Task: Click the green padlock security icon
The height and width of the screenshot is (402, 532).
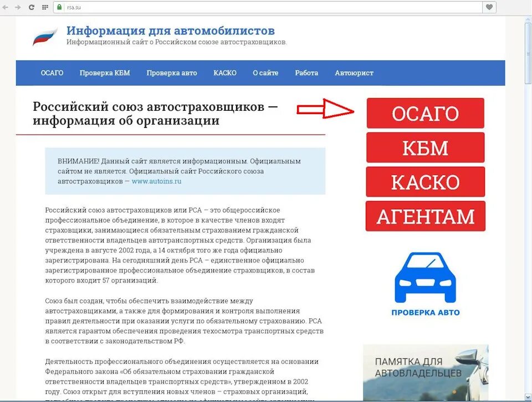Action: 59,7
